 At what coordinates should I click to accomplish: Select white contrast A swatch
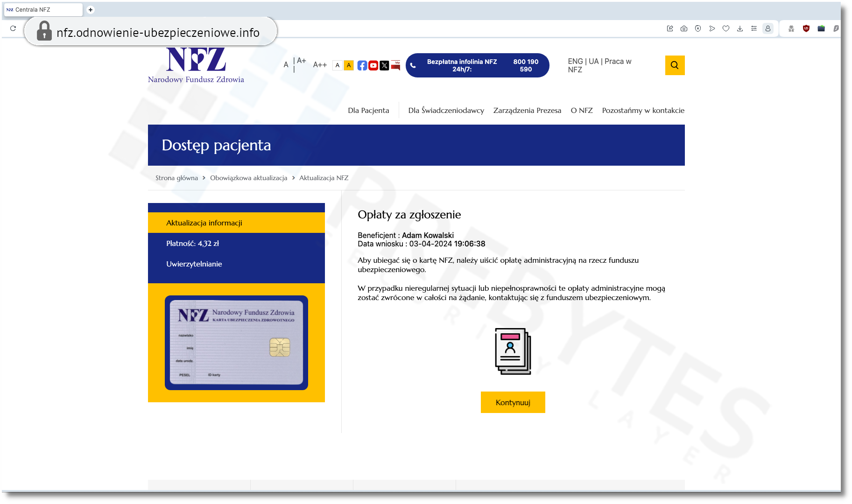coord(338,65)
